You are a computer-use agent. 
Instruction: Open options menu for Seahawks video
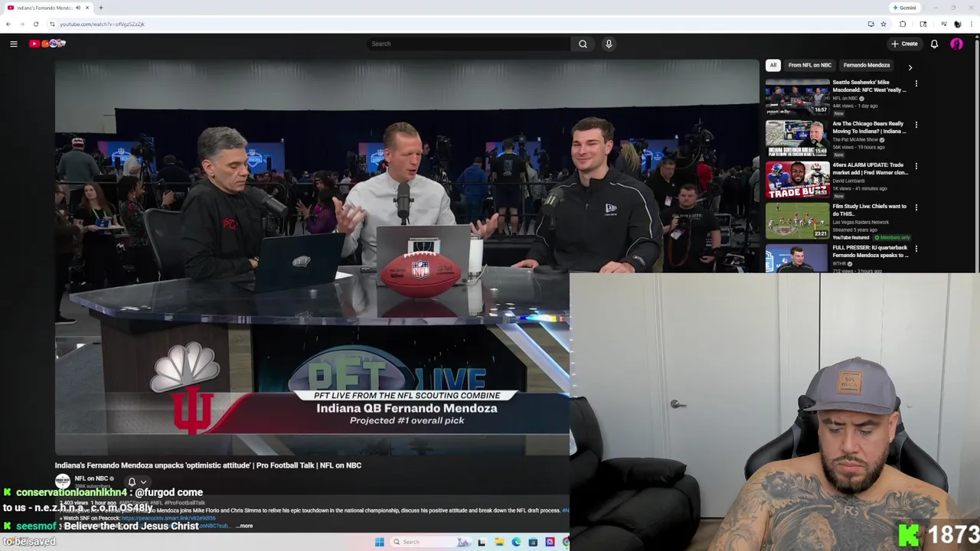tap(916, 83)
